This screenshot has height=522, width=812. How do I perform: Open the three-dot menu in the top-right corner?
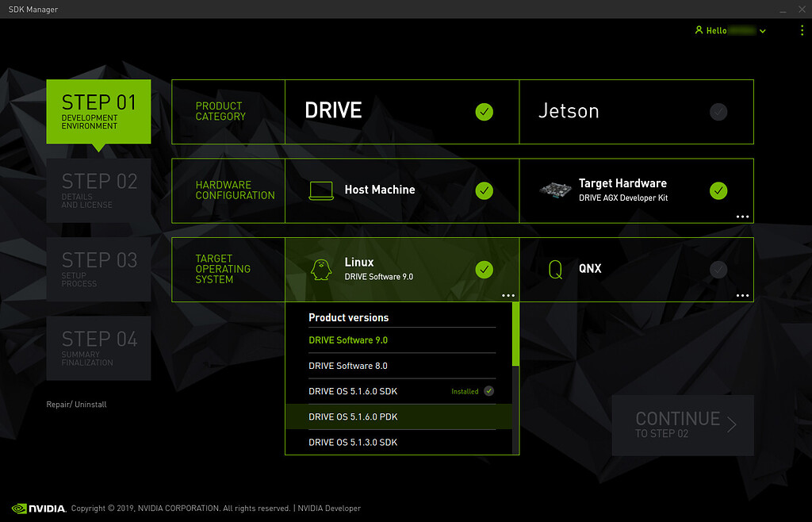coord(801,30)
